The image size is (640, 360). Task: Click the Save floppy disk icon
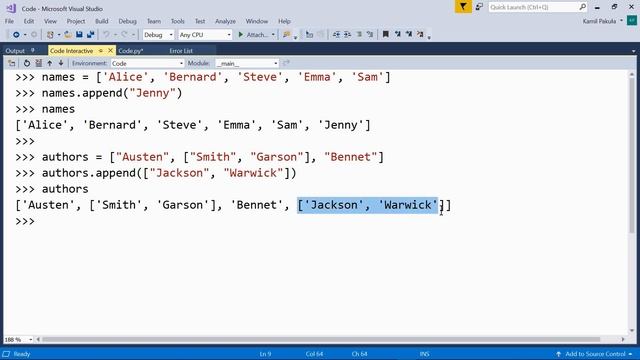[x=79, y=35]
